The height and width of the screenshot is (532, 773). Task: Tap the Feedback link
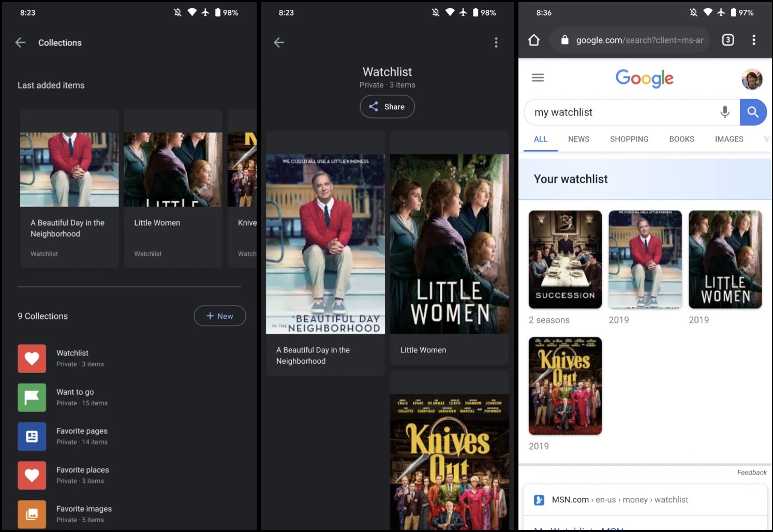pos(752,472)
